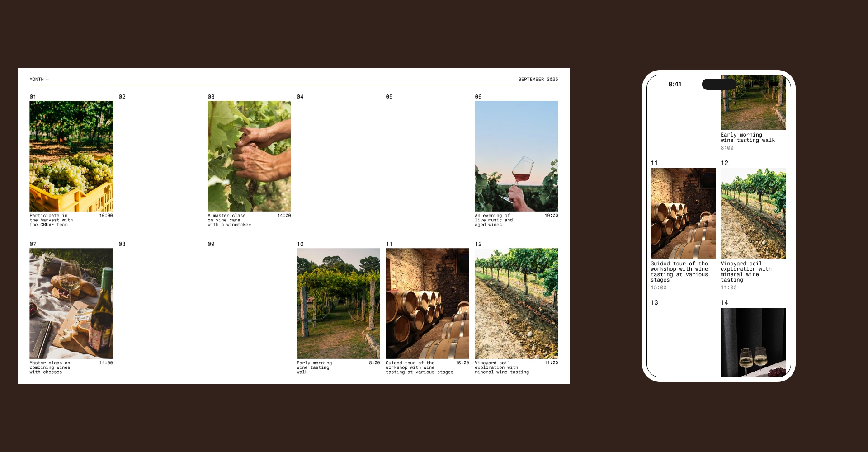Select the empty day 05 cell
The height and width of the screenshot is (452, 868).
pos(427,158)
